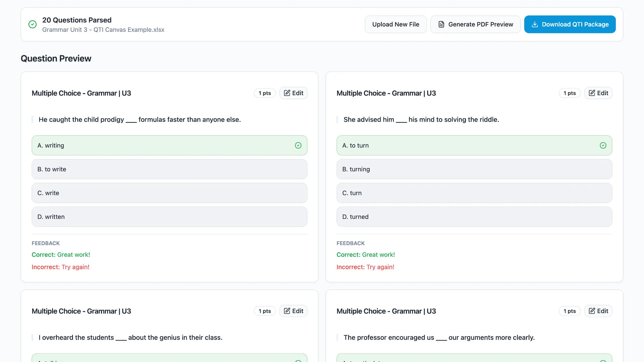Select answer option 'D. written'
This screenshot has width=644, height=362.
tap(169, 217)
